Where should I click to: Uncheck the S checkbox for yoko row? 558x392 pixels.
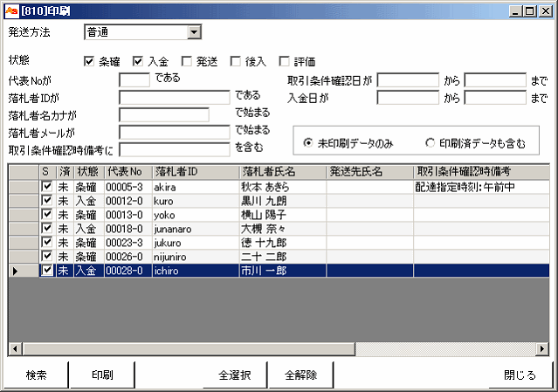47,214
